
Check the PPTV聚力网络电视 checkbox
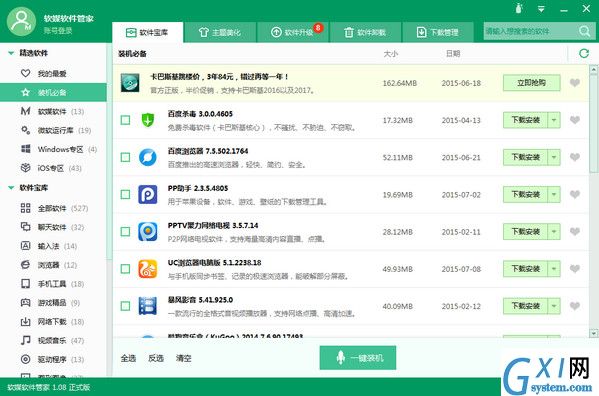(125, 231)
